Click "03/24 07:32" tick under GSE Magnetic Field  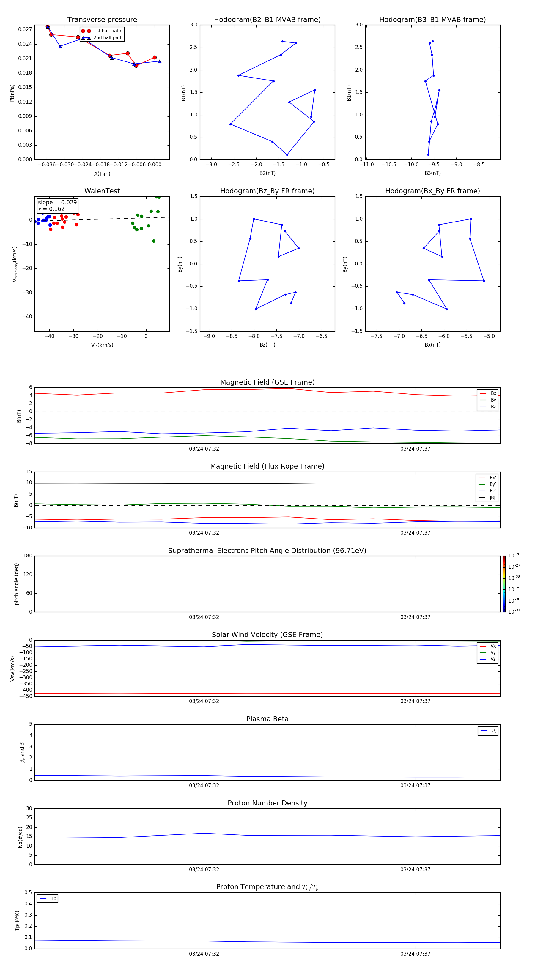[204, 449]
